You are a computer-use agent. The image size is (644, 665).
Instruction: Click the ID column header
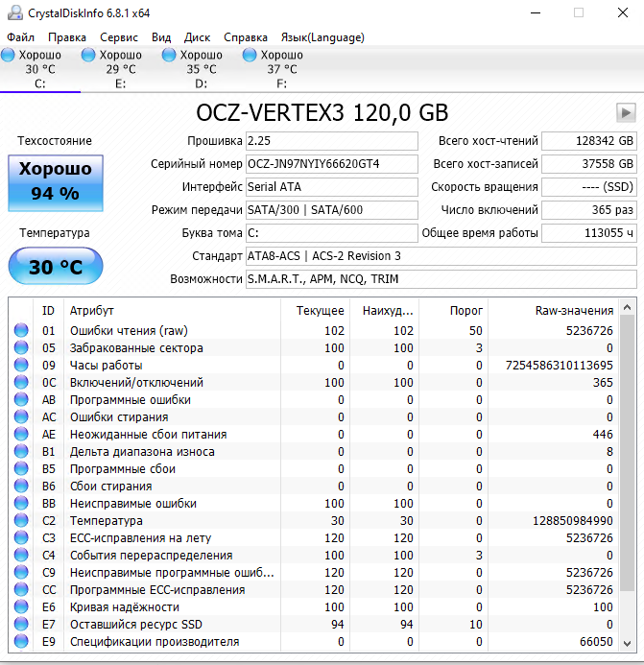coord(48,311)
